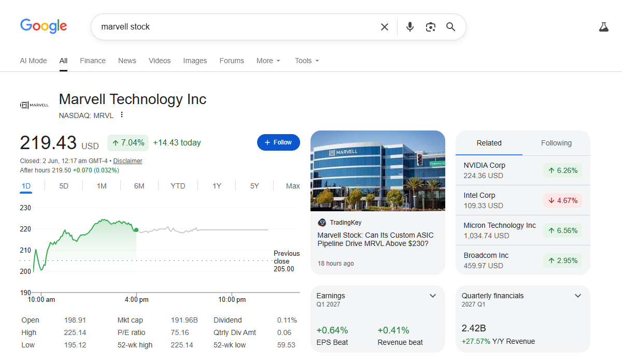This screenshot has width=622, height=364.
Task: Click the 52-wk high value 225.14
Action: (x=182, y=345)
